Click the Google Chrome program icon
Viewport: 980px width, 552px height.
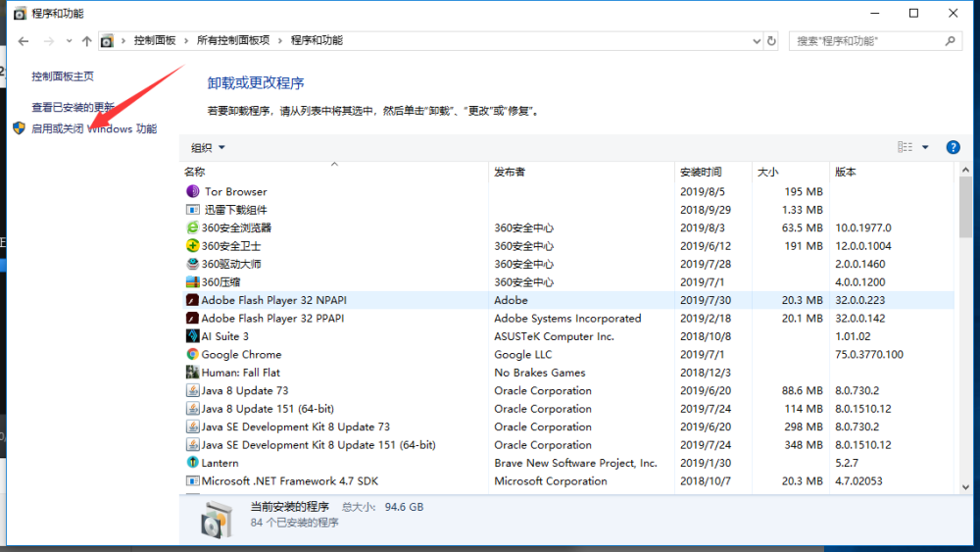click(x=192, y=355)
